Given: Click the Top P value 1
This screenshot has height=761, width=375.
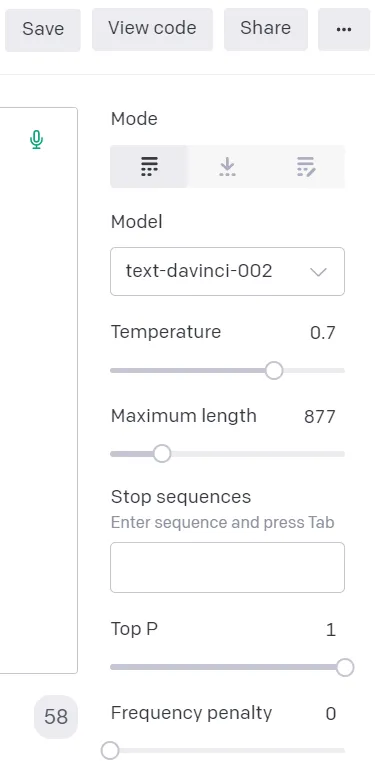Looking at the screenshot, I should pyautogui.click(x=331, y=630).
